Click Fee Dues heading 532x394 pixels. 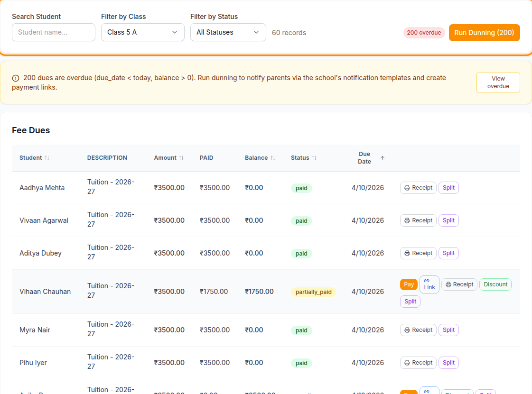(31, 130)
